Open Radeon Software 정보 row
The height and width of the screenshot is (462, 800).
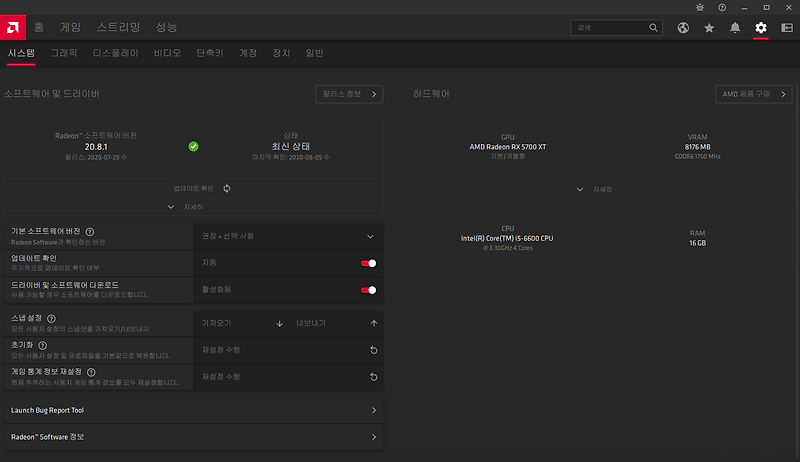point(193,437)
